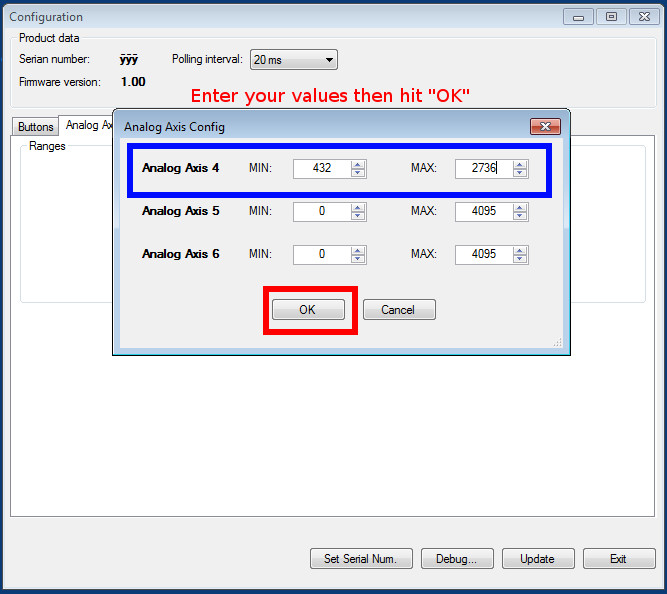This screenshot has width=667, height=594.
Task: Click the firmware version value 1.00
Action: [133, 82]
